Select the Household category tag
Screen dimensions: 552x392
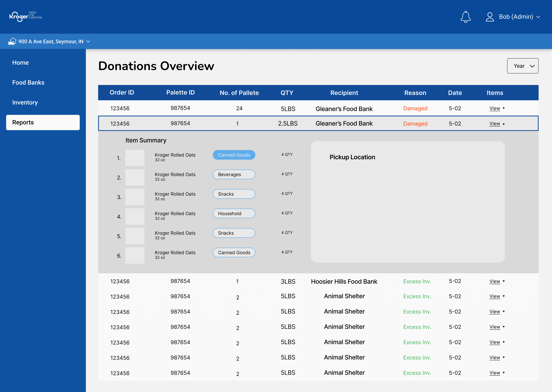click(x=234, y=214)
